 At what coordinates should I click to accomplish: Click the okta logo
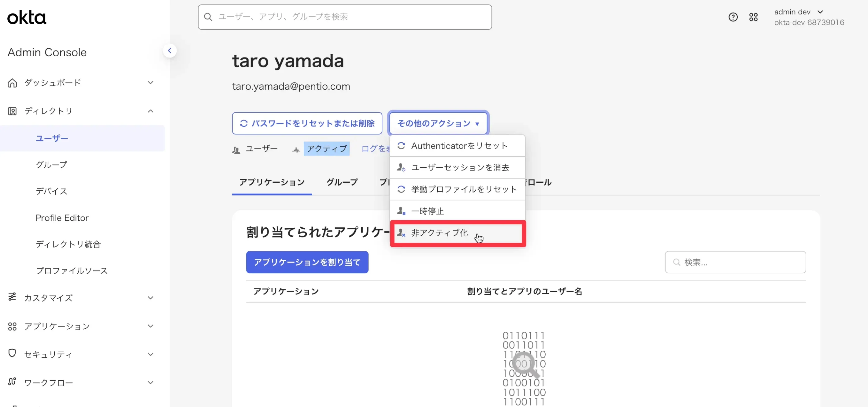27,17
